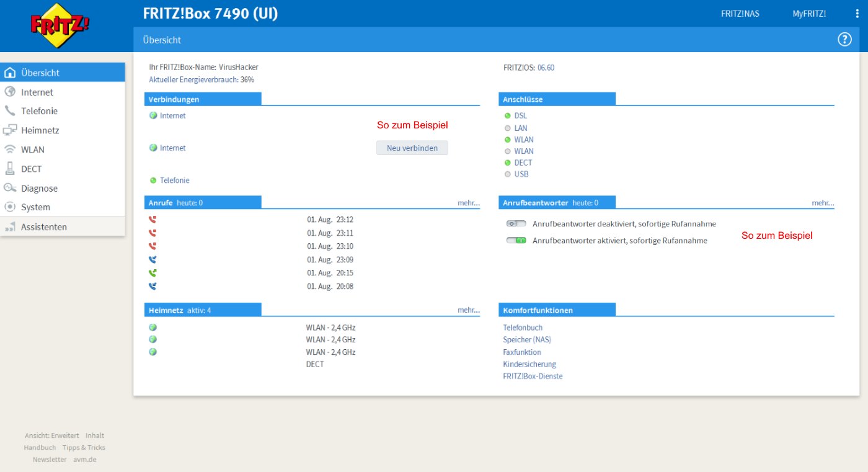Viewport: 868px width, 472px height.
Task: Click mehr... in the Anrufbeantworter section
Action: click(x=823, y=203)
